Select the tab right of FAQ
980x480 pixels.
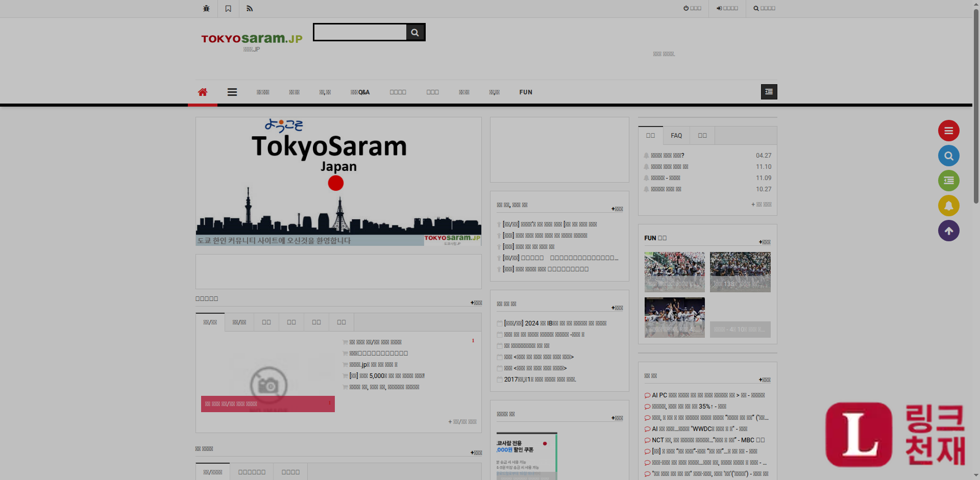[x=702, y=136]
